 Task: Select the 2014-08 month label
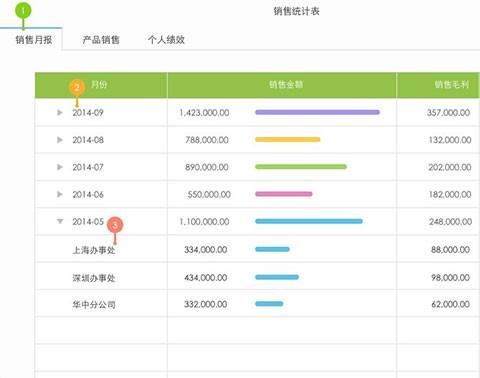(88, 140)
